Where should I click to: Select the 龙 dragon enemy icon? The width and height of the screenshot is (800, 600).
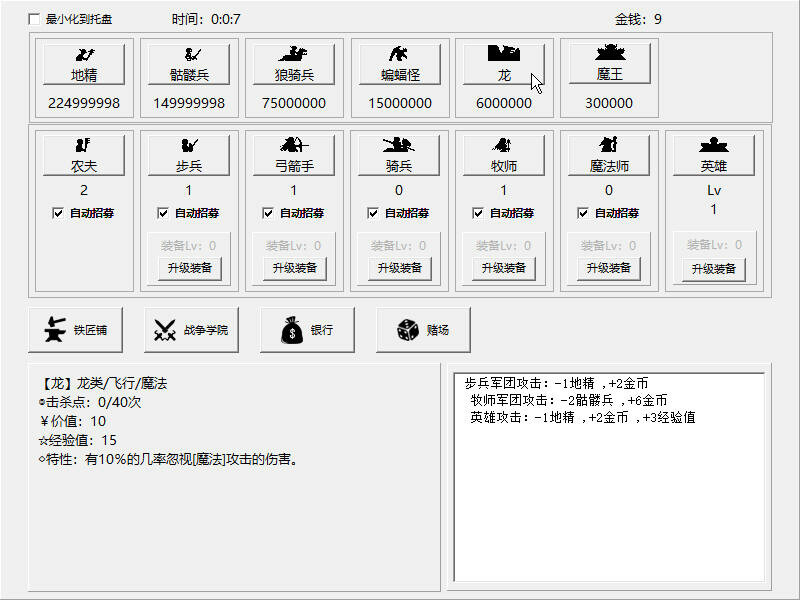click(x=504, y=62)
